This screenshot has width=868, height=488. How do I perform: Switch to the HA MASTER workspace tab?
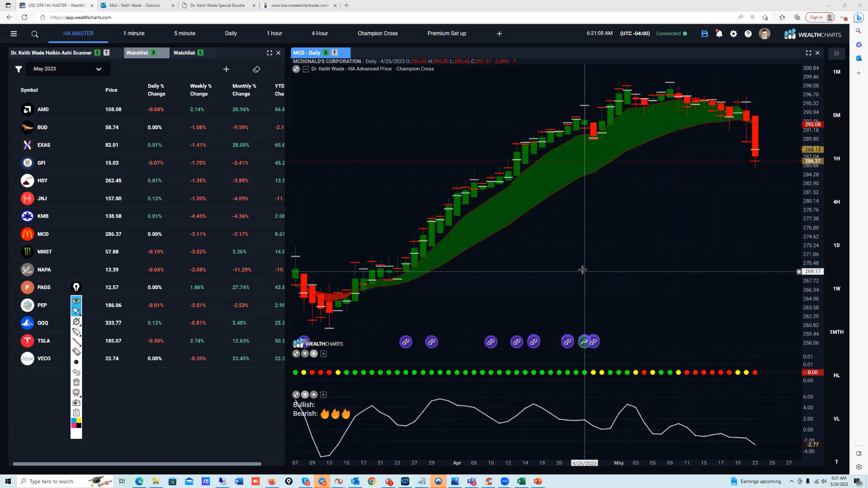pyautogui.click(x=78, y=33)
